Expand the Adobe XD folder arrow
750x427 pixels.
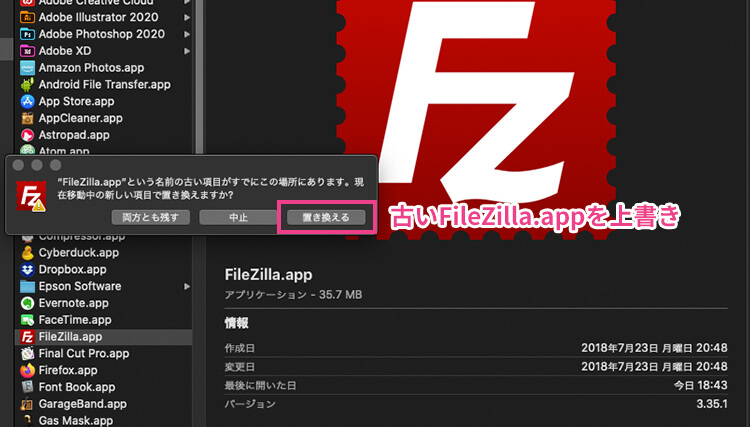tap(188, 50)
